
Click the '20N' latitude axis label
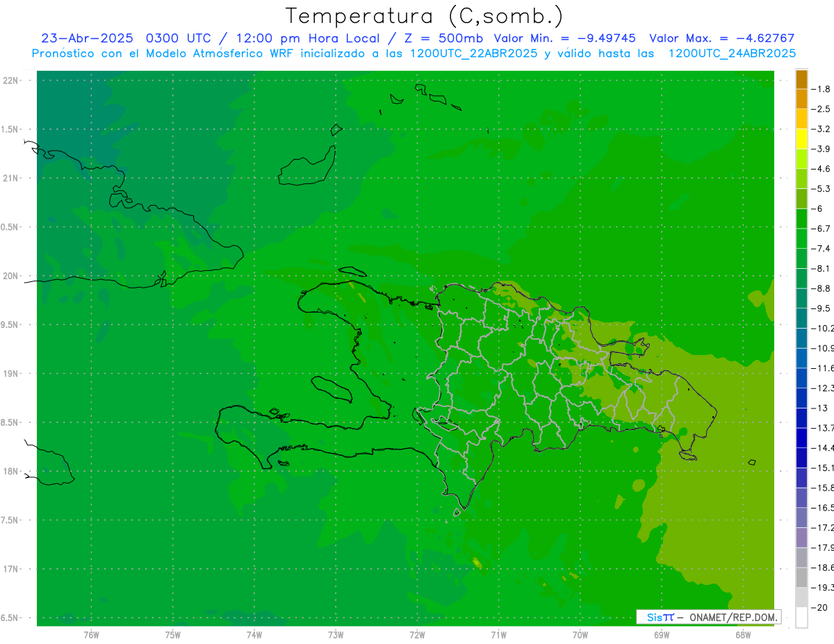[12, 276]
